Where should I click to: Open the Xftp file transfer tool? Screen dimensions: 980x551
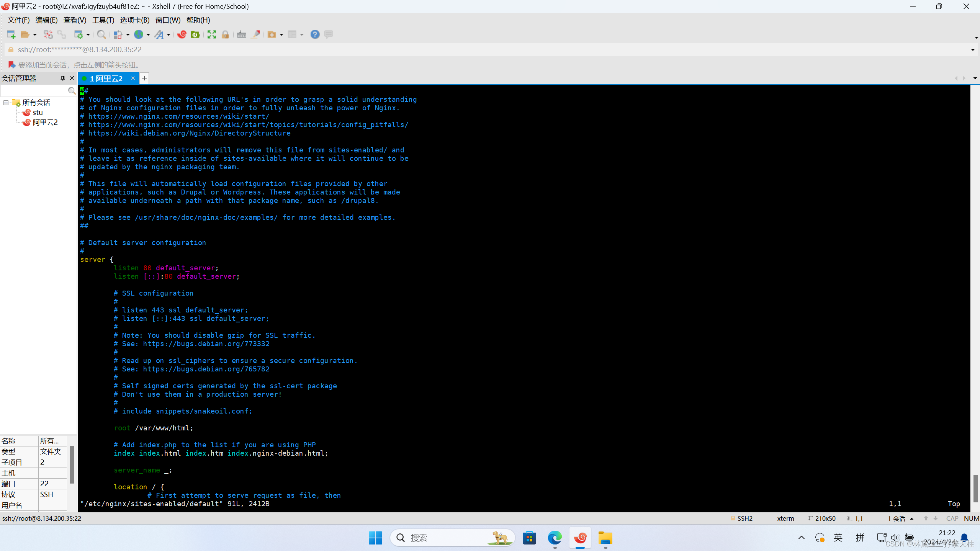(x=195, y=34)
